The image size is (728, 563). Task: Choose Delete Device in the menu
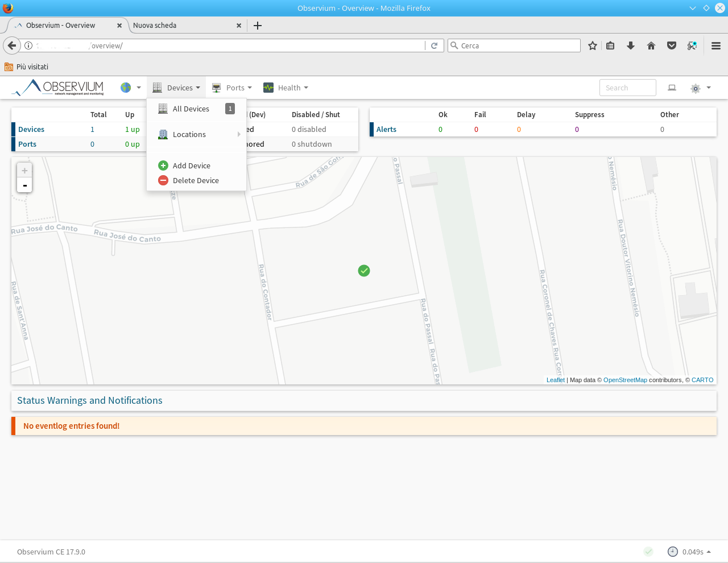(x=196, y=180)
